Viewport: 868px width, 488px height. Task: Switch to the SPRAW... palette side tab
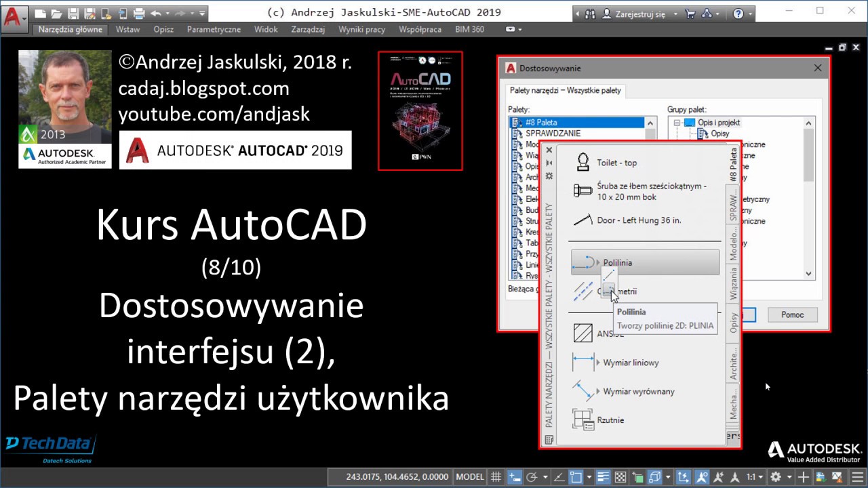733,205
